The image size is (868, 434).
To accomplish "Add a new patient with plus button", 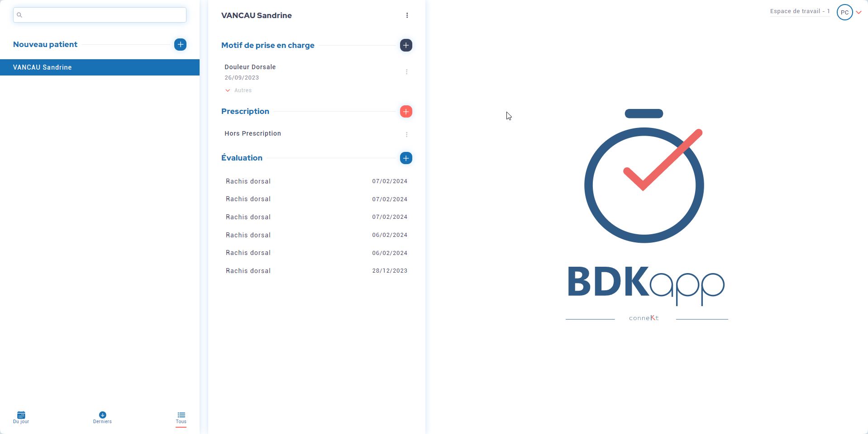I will coord(180,44).
